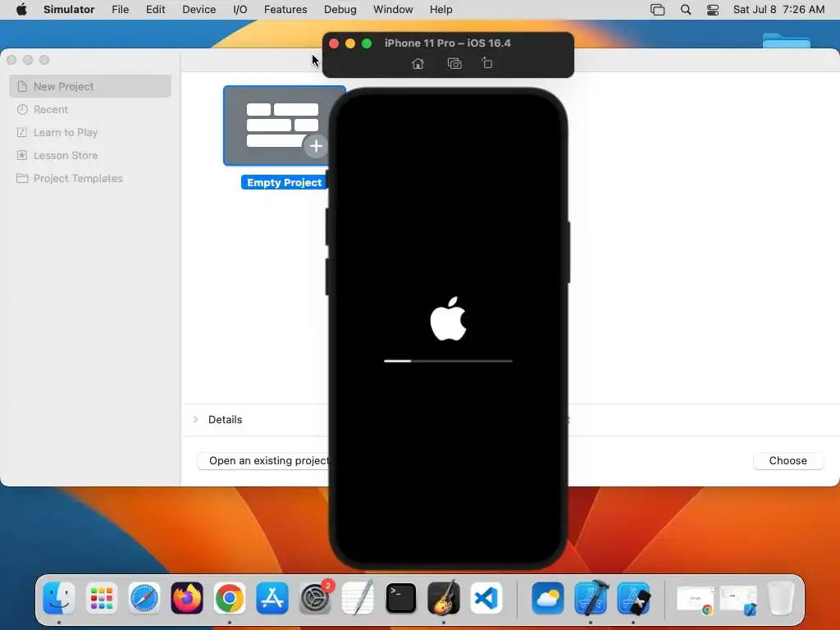Open the File menu
840x630 pixels.
click(120, 10)
